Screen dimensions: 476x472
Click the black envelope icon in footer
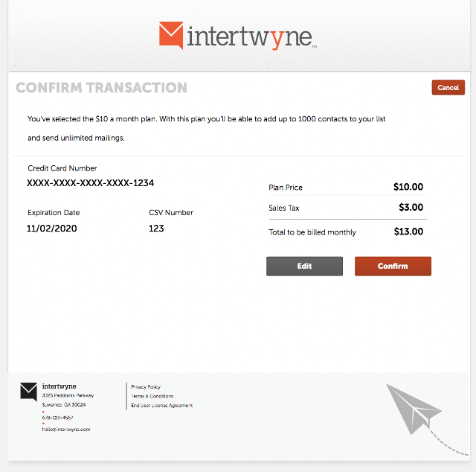click(28, 392)
